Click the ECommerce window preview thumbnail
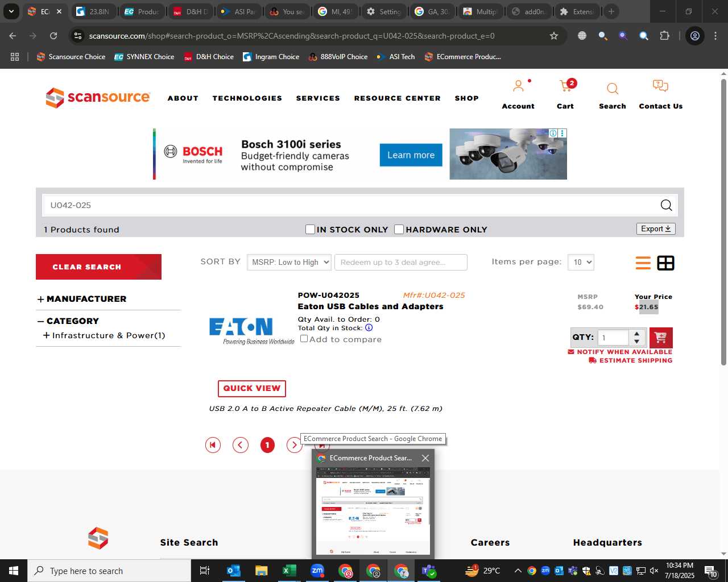 pyautogui.click(x=373, y=512)
